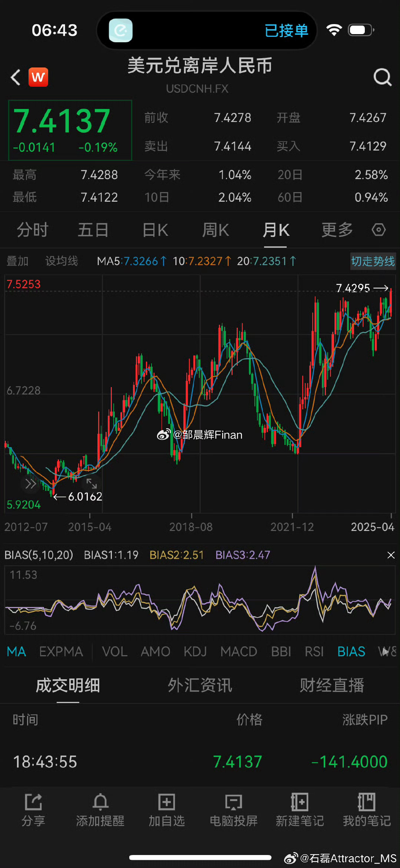Open the 外汇资讯 tab
The width and height of the screenshot is (400, 868).
(200, 685)
